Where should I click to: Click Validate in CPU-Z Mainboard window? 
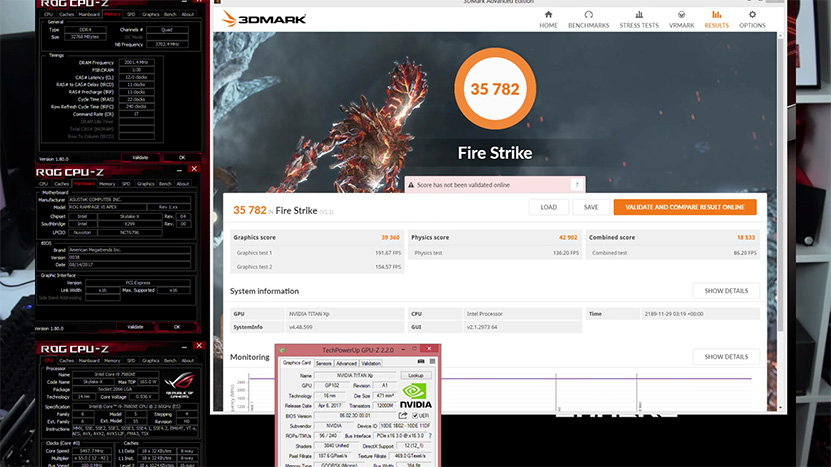point(135,327)
